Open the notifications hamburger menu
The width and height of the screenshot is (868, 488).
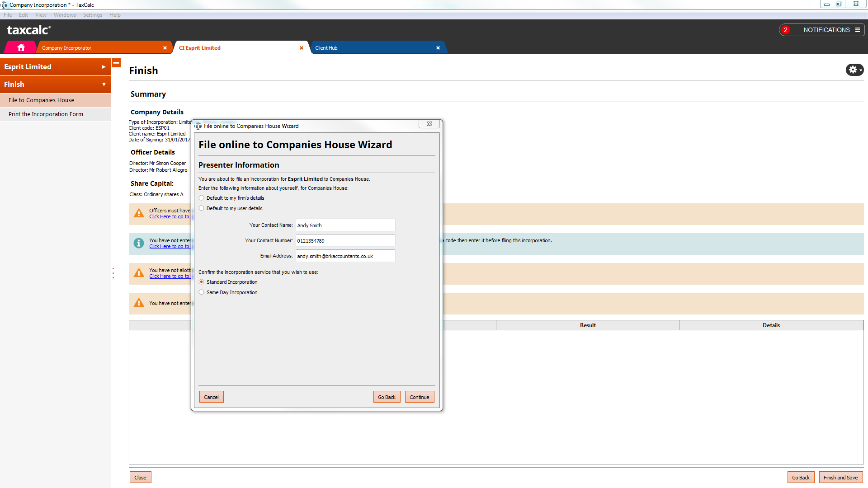(x=857, y=30)
